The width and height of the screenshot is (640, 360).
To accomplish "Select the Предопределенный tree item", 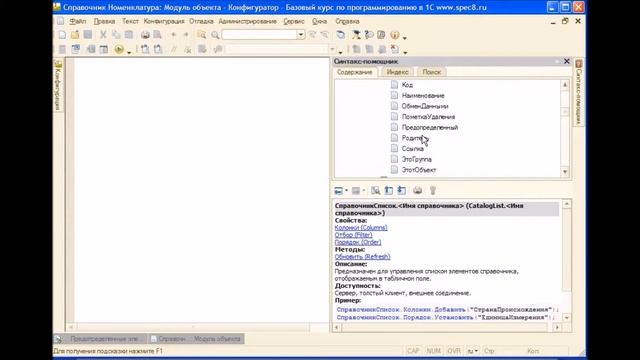I will 430,127.
